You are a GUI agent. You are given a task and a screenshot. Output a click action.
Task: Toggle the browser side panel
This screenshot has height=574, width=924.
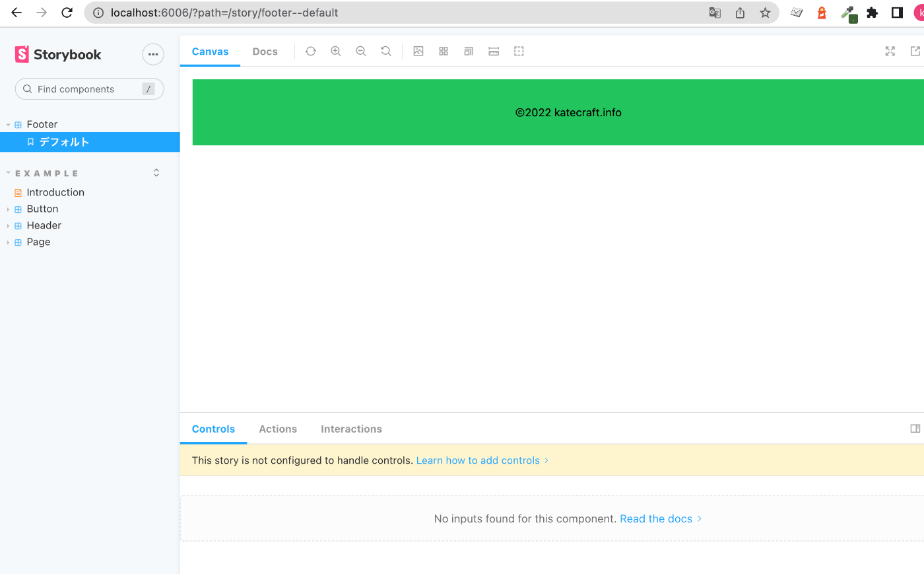[x=897, y=13]
